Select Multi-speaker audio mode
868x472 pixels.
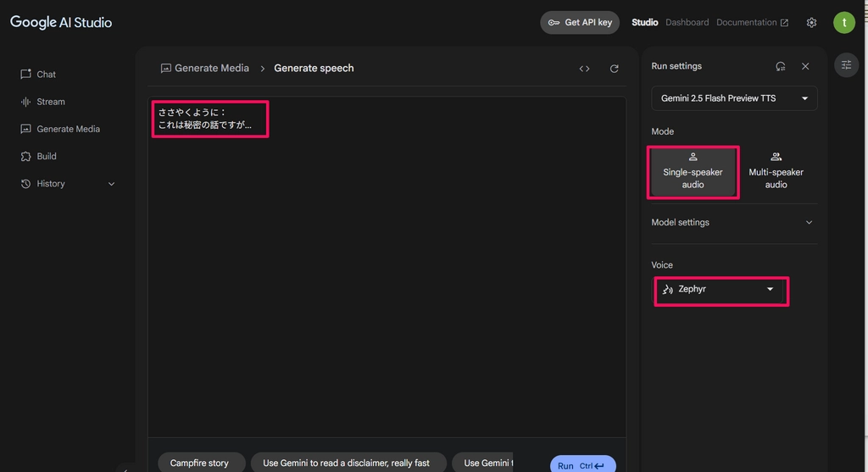click(x=776, y=171)
